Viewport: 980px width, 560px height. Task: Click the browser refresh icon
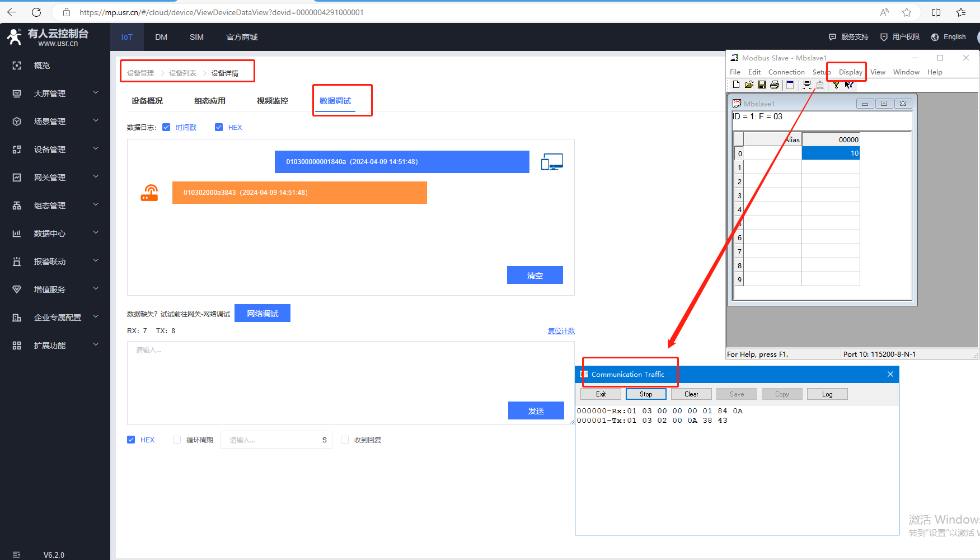coord(36,12)
